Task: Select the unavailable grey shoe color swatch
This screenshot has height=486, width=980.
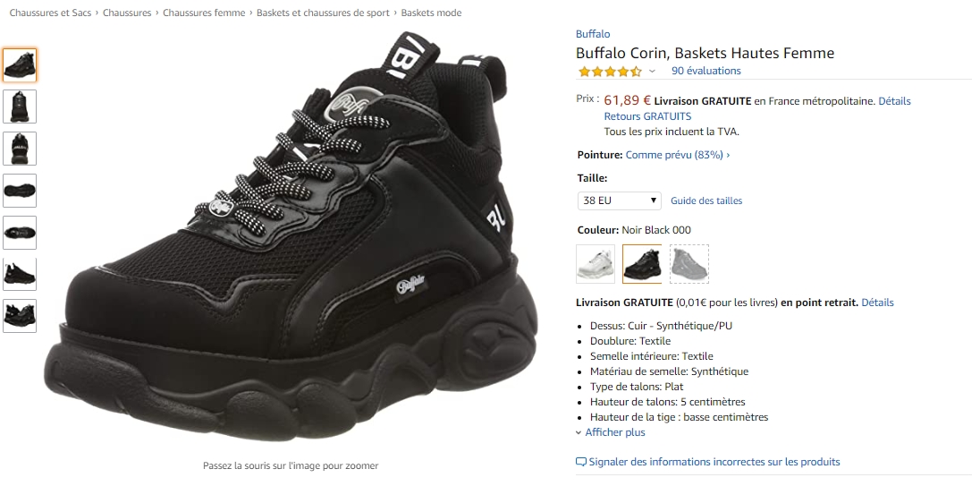Action: click(689, 264)
